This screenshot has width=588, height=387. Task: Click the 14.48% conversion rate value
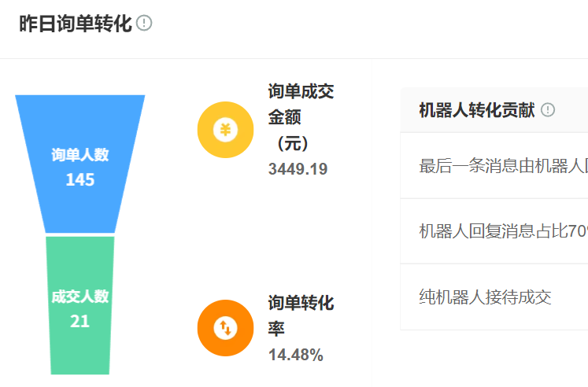296,355
